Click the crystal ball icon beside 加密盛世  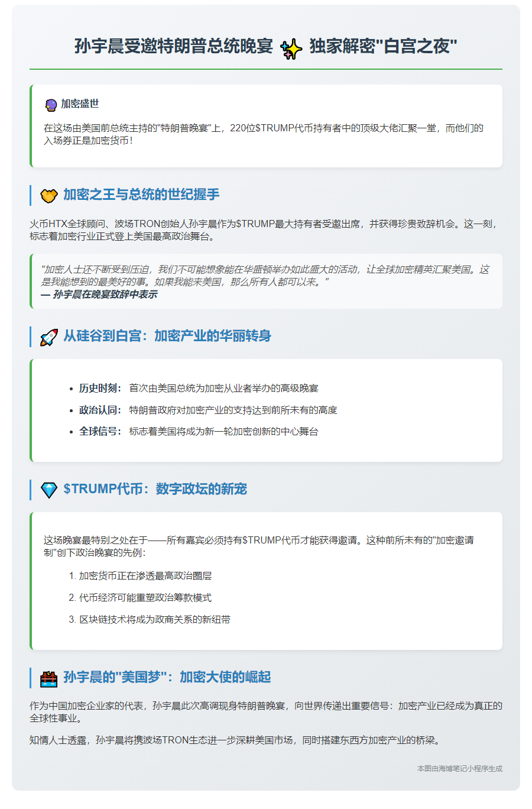pos(51,105)
